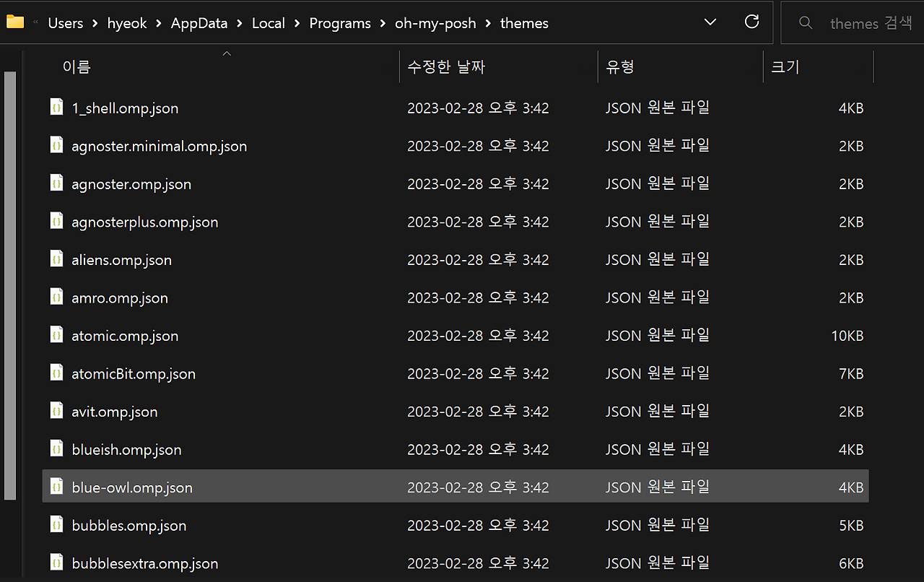The width and height of the screenshot is (924, 582).
Task: Click the search magnifier icon
Action: point(806,22)
